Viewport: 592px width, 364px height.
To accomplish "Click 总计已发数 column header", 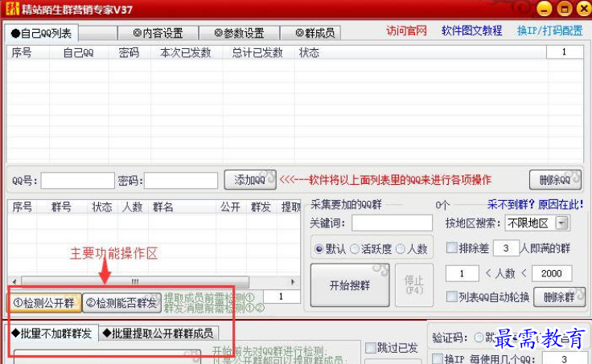I will (x=257, y=52).
